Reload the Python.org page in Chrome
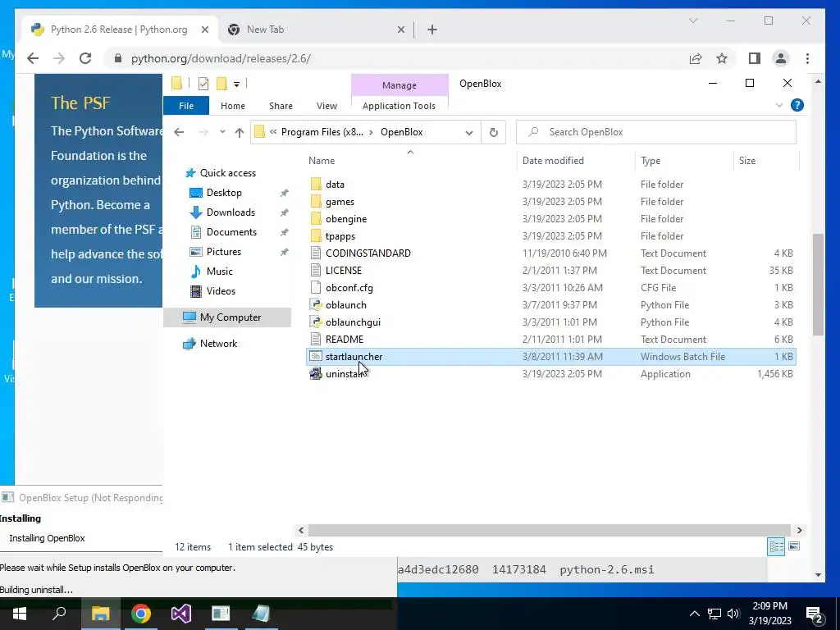The image size is (840, 630). pyautogui.click(x=85, y=58)
